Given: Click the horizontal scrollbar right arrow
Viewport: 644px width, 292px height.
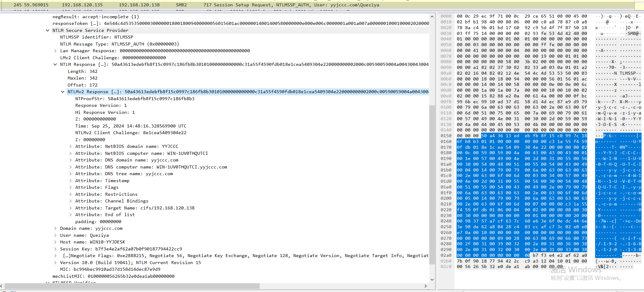Looking at the screenshot, I should click(426, 286).
